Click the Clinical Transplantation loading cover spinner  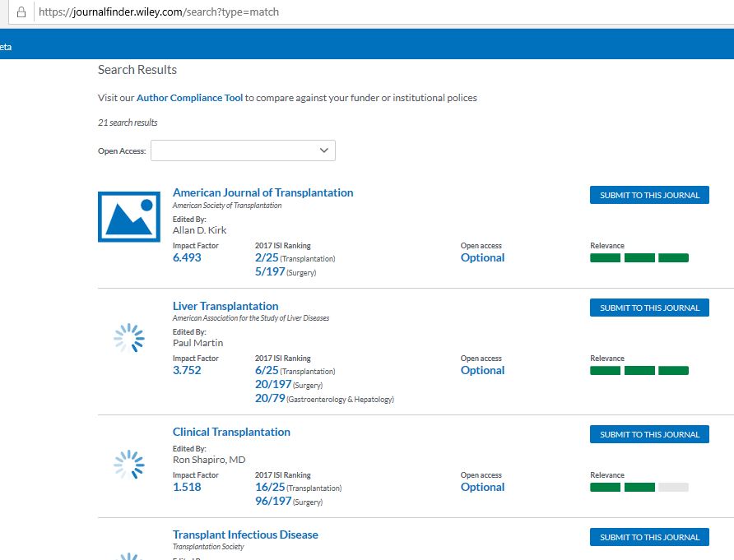click(129, 465)
